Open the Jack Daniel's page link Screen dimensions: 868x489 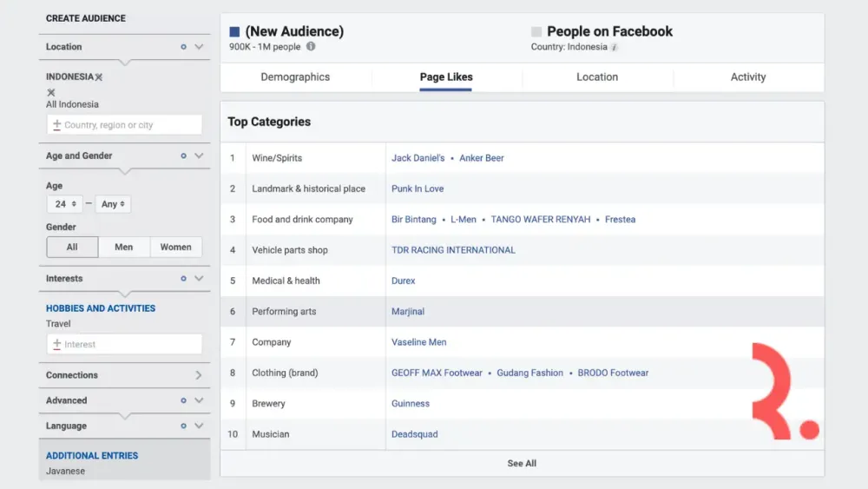418,158
